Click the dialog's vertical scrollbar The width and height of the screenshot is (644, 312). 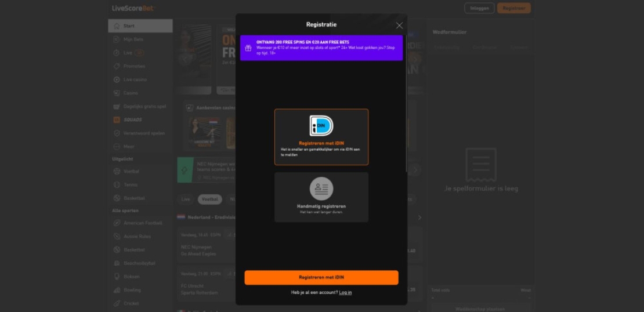[406, 104]
